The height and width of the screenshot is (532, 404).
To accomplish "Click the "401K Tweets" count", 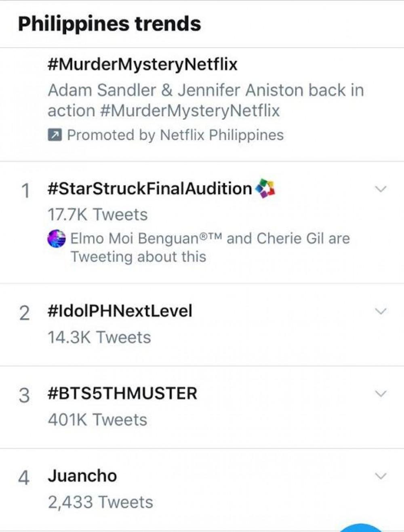I will click(97, 420).
